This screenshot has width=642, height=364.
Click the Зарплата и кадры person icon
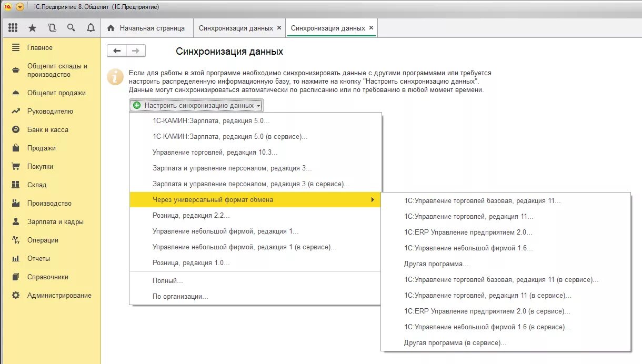(x=16, y=221)
